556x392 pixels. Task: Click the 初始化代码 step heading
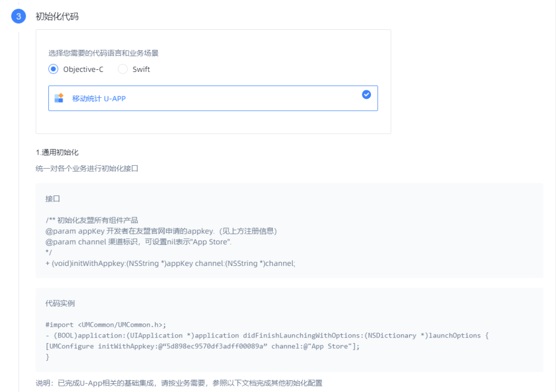coord(57,16)
